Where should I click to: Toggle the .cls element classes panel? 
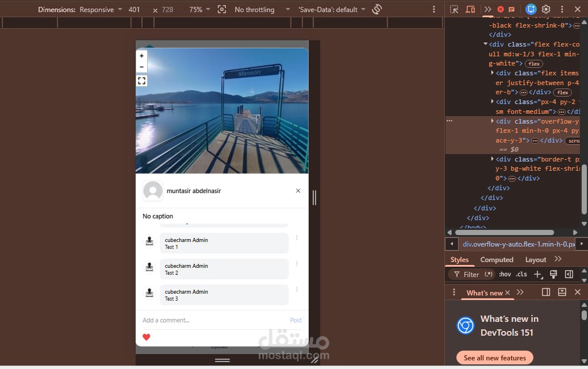(x=521, y=274)
